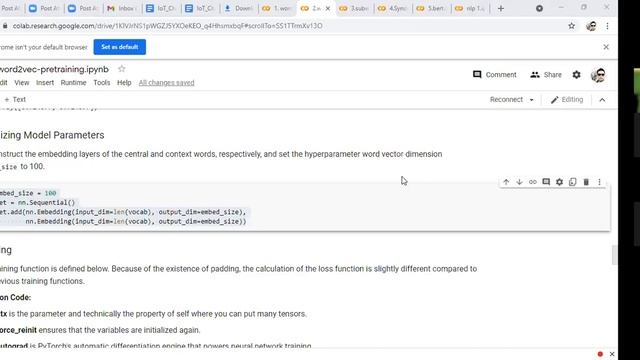Click into the embed_size code line
Image resolution: width=640 pixels, height=360 pixels.
28,193
